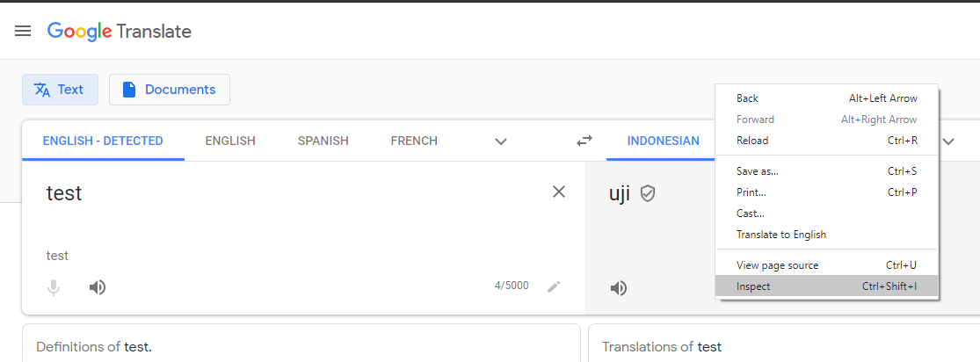Click the microphone voice input icon
This screenshot has height=362, width=980.
point(54,287)
